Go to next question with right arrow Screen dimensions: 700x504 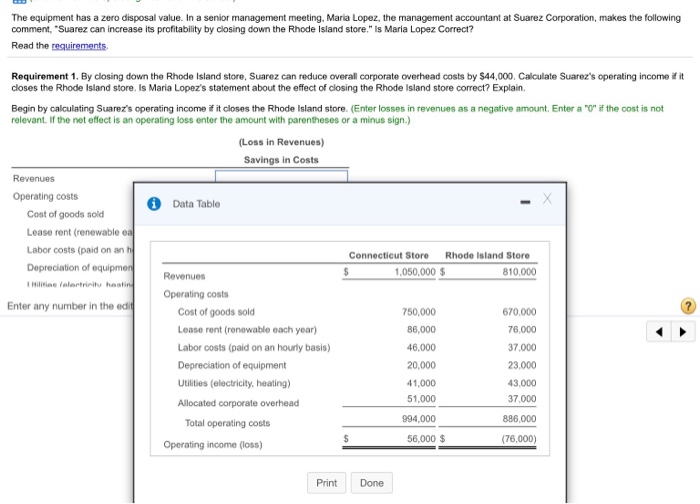click(x=683, y=332)
